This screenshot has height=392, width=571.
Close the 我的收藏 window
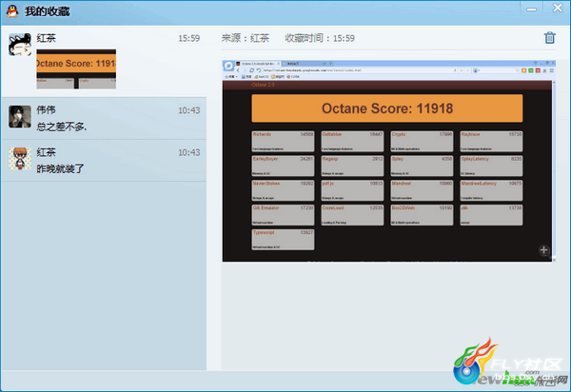(x=558, y=8)
